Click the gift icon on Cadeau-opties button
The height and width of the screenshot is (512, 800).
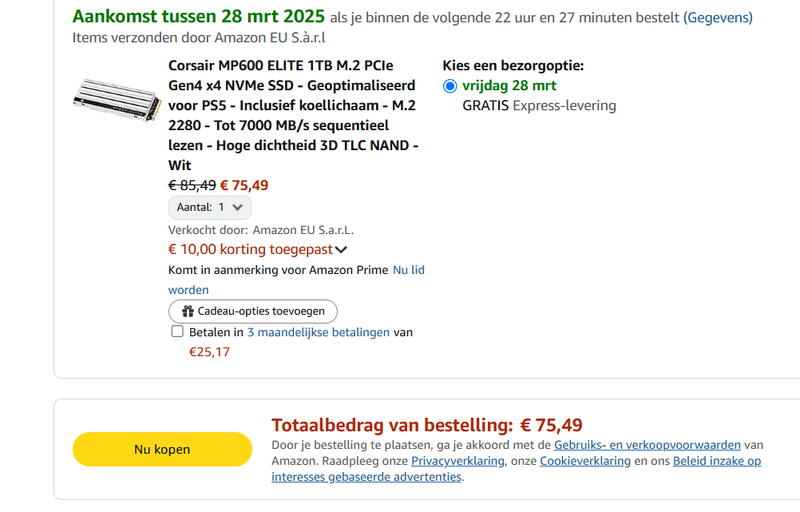pos(187,311)
